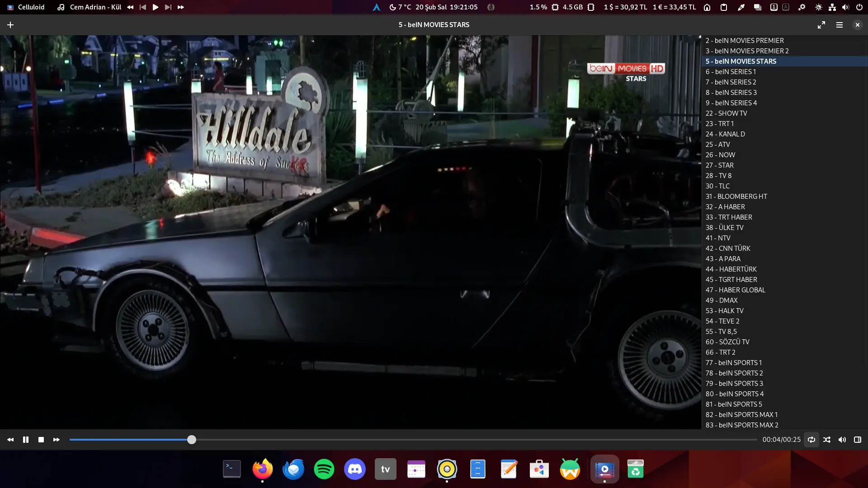Open the add file plus button in Celluloid
The image size is (868, 488).
click(x=10, y=25)
